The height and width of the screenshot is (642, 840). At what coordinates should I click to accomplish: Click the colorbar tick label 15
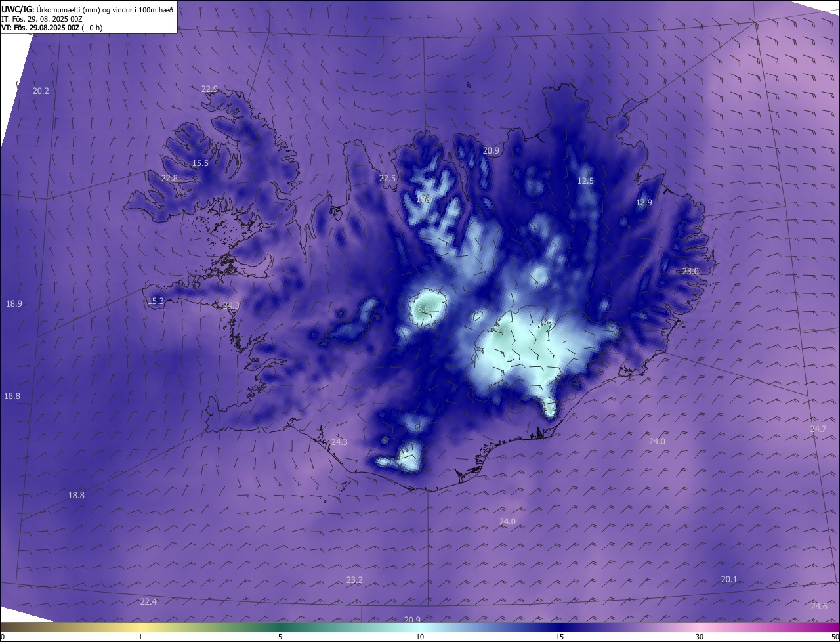(x=560, y=637)
